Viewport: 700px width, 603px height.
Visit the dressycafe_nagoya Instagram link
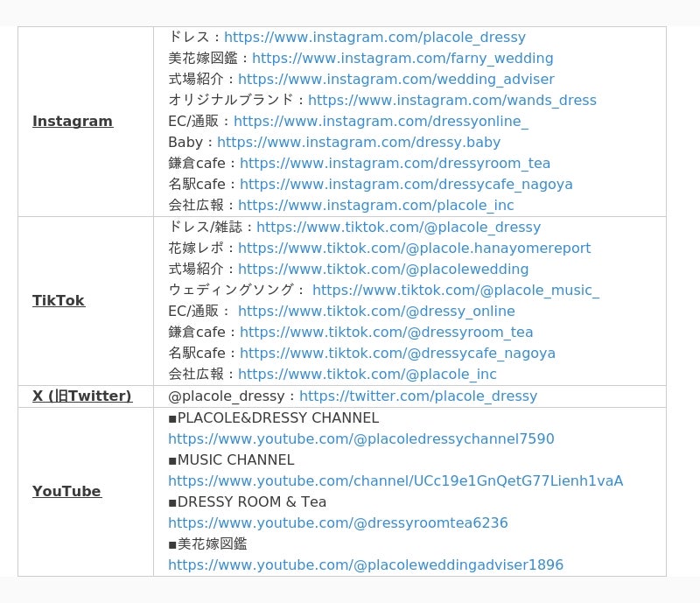(x=406, y=185)
